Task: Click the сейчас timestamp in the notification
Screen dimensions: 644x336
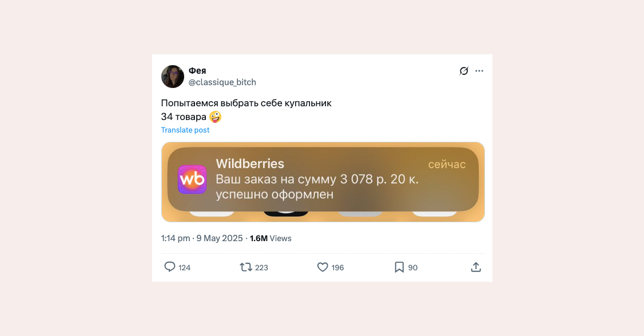Action: (x=447, y=165)
